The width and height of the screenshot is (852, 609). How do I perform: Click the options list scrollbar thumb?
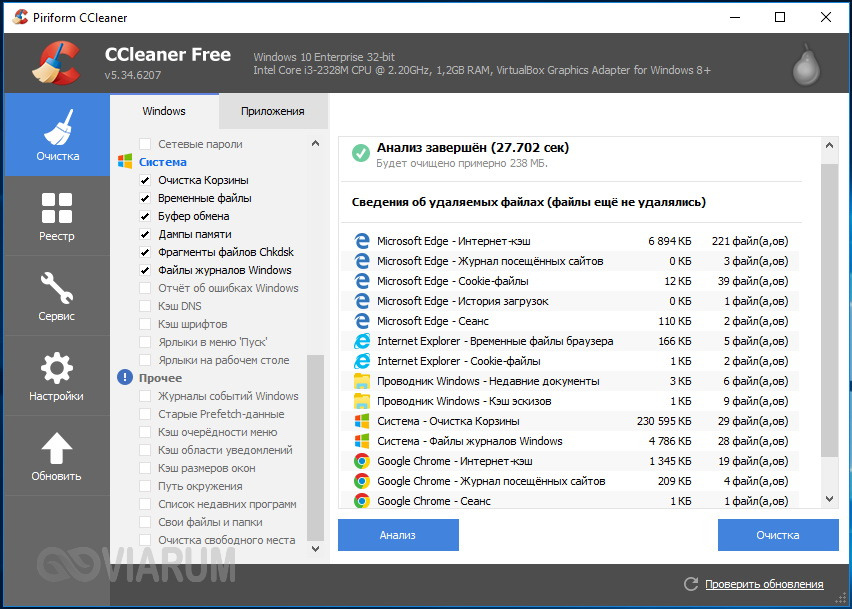[x=315, y=448]
